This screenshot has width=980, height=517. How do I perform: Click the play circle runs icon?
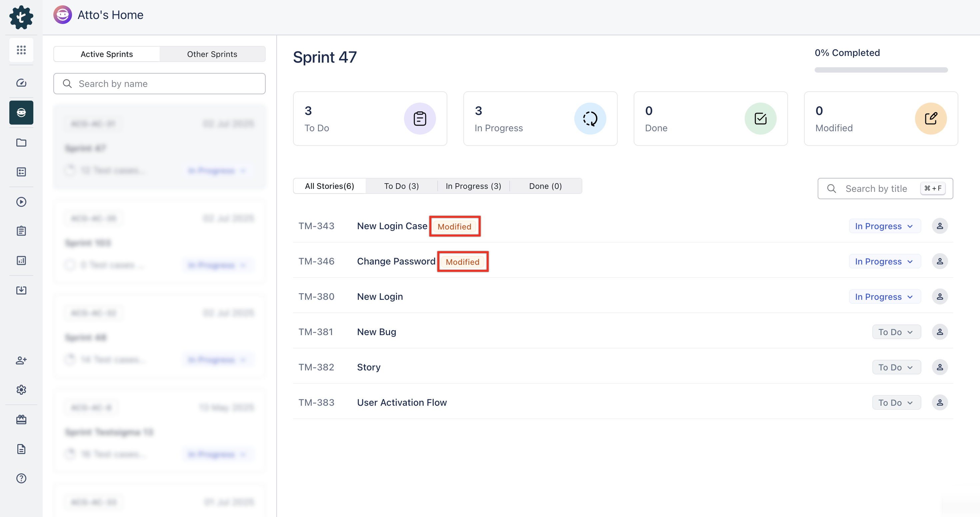[x=21, y=202]
